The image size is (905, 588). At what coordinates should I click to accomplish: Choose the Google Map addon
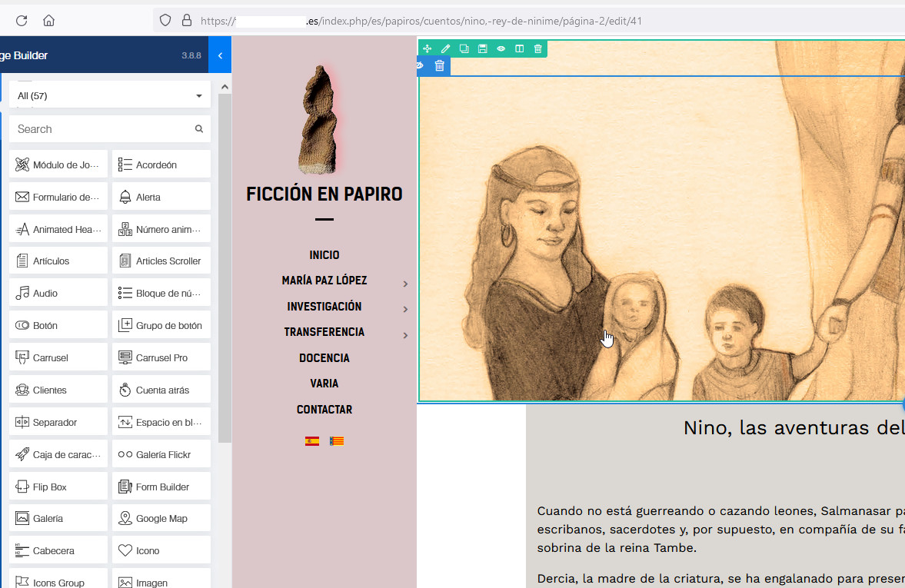(x=161, y=519)
